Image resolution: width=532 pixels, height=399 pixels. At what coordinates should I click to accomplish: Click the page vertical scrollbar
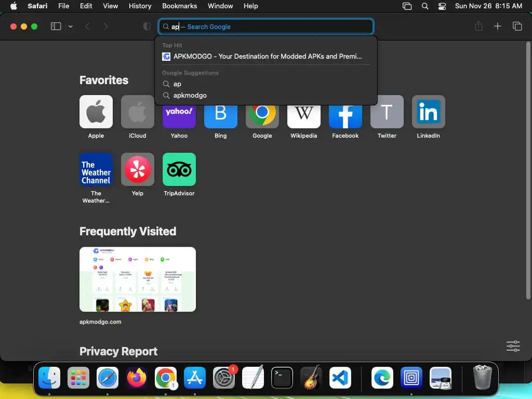[528, 170]
